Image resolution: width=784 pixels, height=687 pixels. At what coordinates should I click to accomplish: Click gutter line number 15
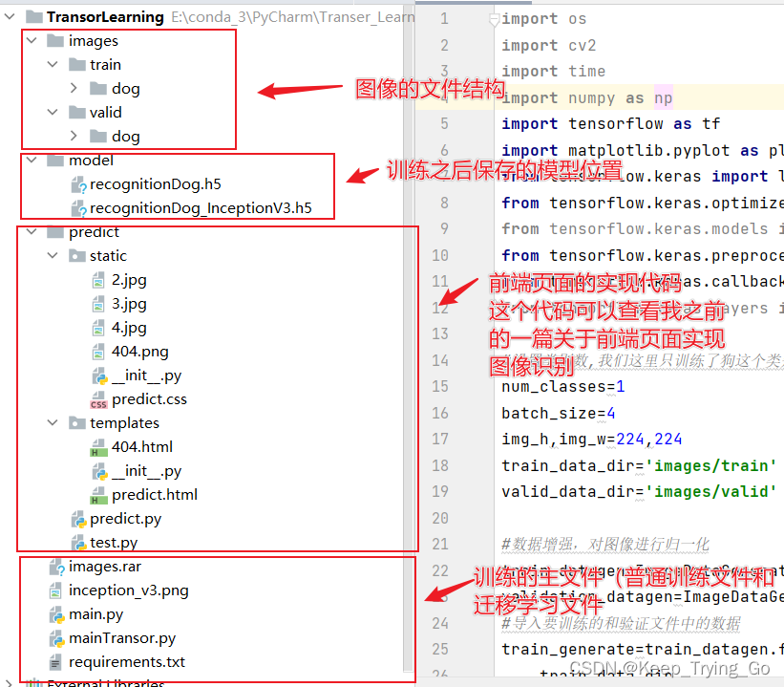click(x=440, y=387)
